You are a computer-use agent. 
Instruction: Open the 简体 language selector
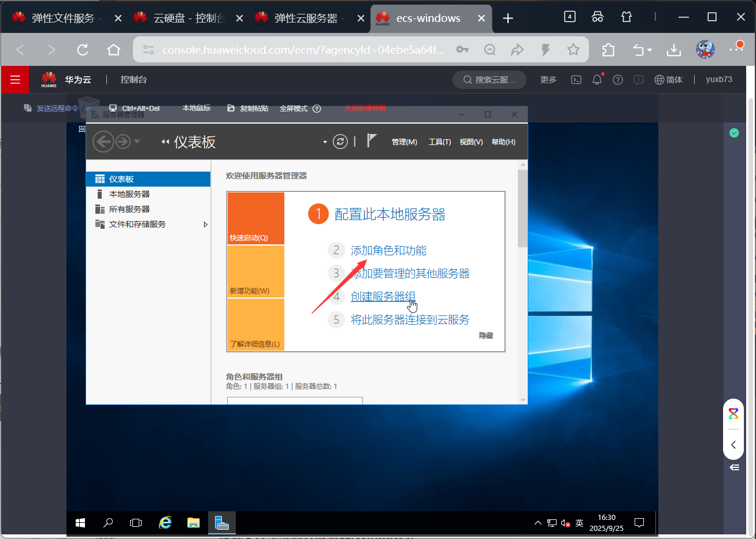click(x=668, y=80)
